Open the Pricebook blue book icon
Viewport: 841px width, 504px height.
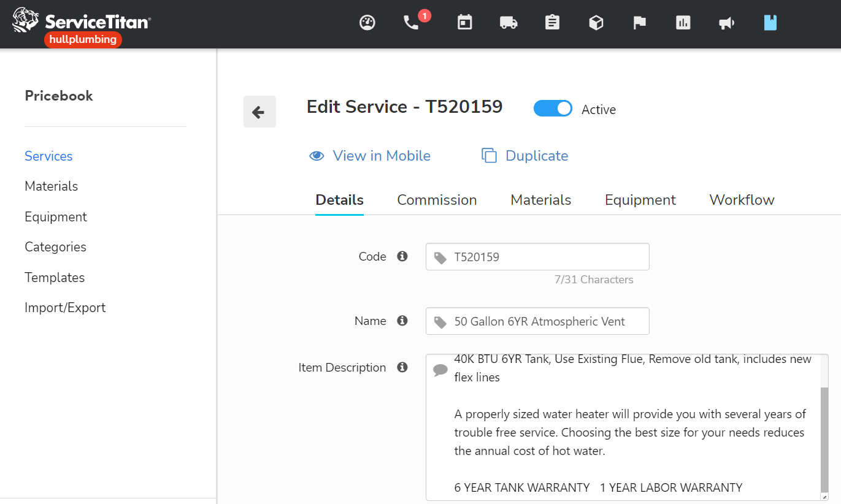click(x=770, y=22)
